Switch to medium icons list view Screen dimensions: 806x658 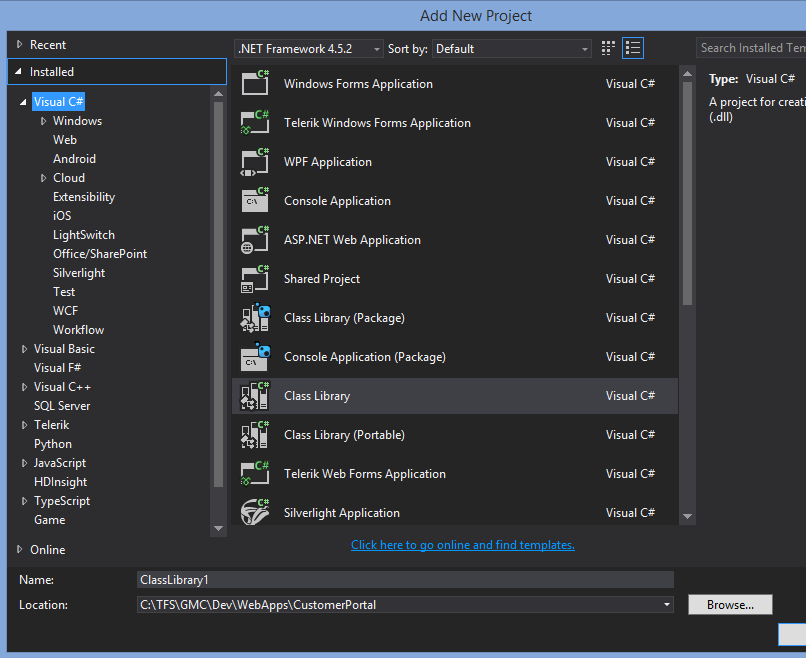coord(633,48)
